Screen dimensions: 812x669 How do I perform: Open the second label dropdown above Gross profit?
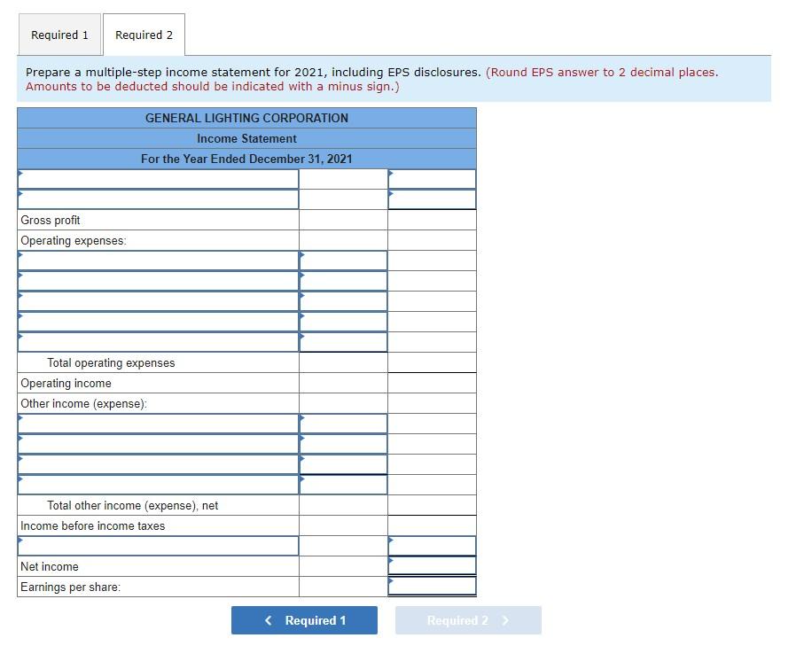pyautogui.click(x=158, y=199)
